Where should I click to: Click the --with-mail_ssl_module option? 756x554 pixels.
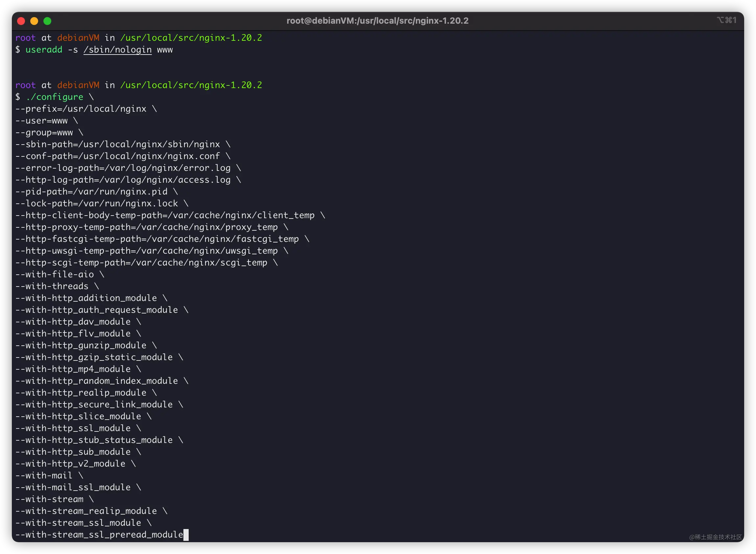tap(73, 487)
